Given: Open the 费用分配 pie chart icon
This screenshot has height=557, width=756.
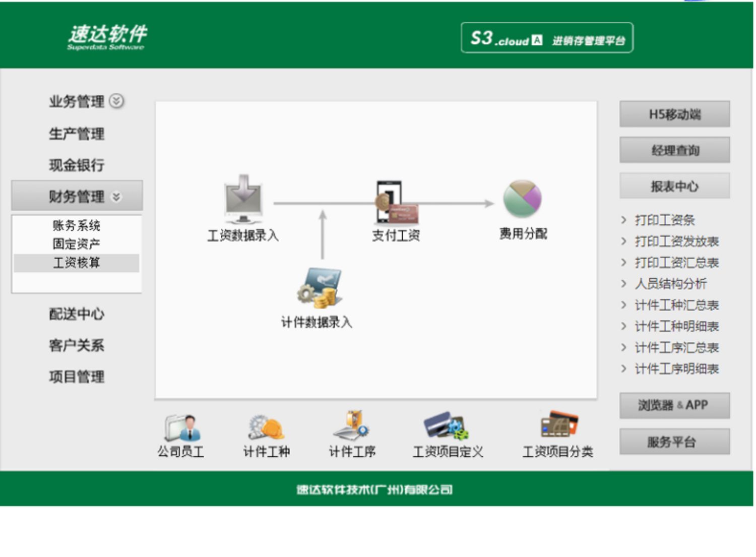Looking at the screenshot, I should 522,199.
